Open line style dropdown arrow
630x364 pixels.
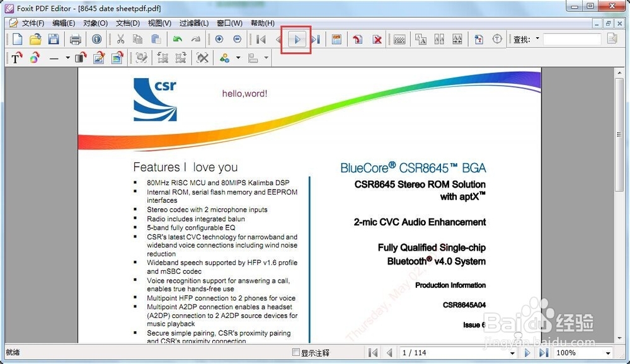(67, 59)
